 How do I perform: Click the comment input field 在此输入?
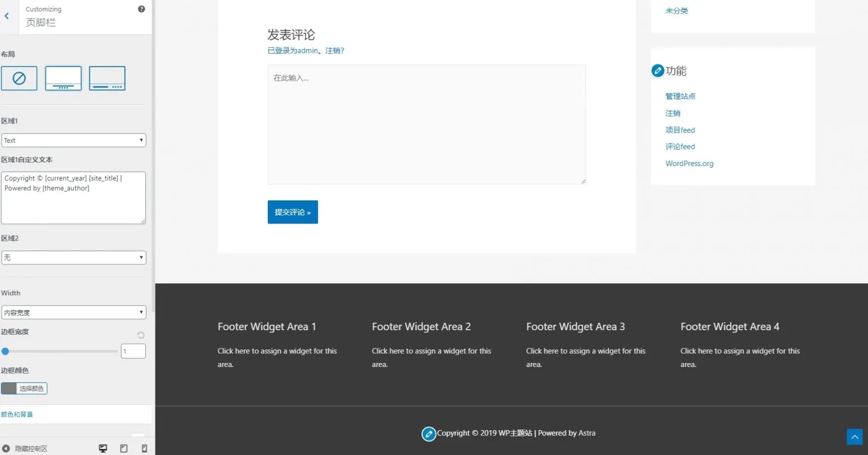coord(426,124)
